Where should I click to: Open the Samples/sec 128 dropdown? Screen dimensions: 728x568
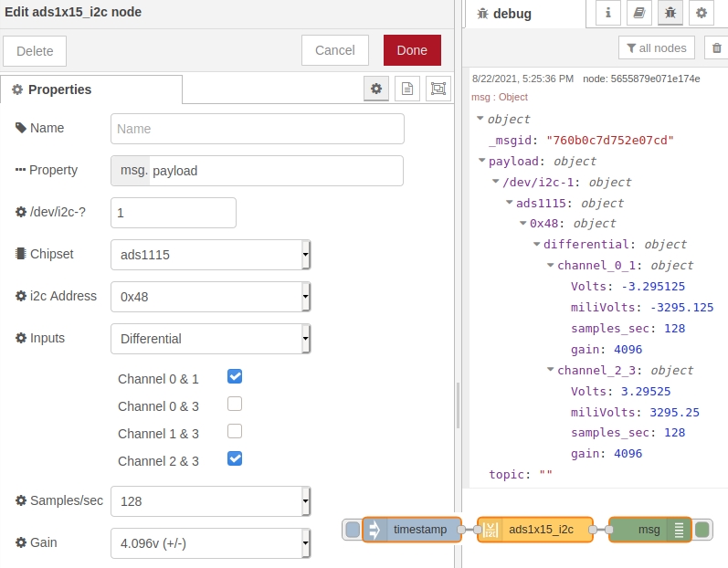tap(210, 501)
